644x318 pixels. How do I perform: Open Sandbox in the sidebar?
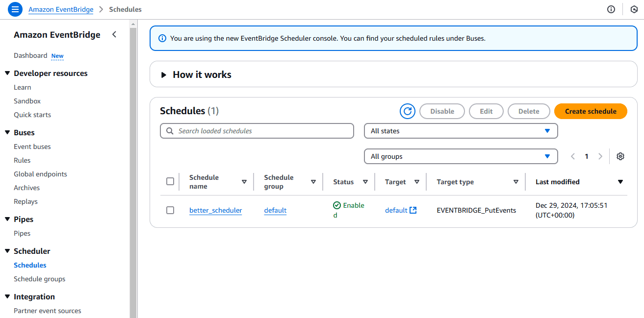(27, 101)
